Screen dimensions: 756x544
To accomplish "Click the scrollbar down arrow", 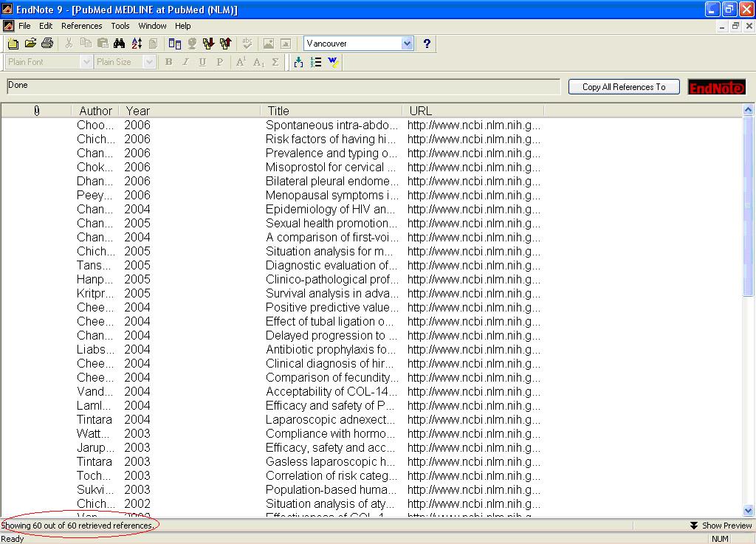I will coord(749,510).
